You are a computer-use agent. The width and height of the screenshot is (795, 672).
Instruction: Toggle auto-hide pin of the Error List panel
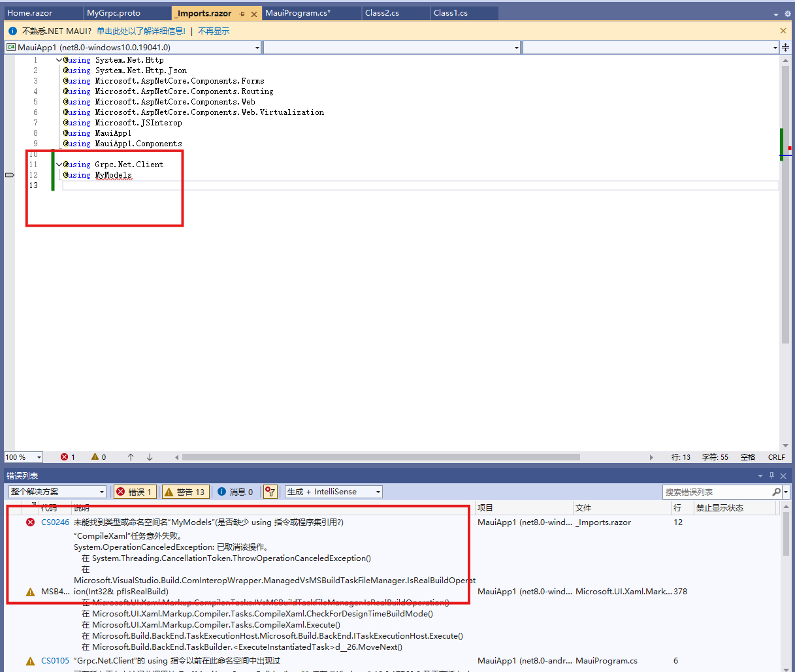[x=771, y=475]
